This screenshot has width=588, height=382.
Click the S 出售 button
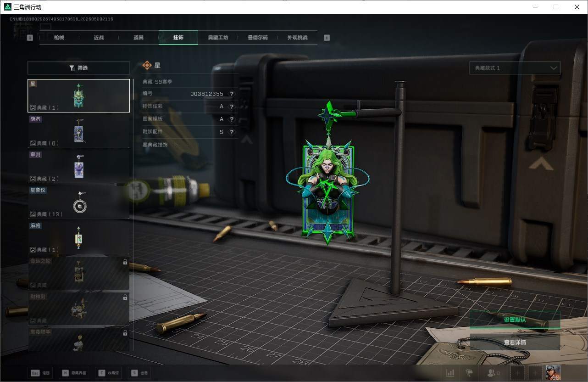[139, 373]
